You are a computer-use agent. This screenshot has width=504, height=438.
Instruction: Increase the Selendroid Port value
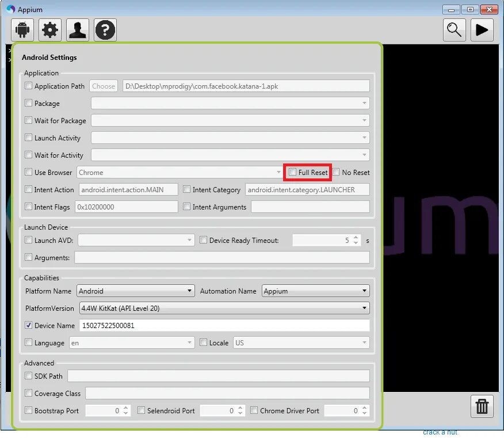(240, 407)
